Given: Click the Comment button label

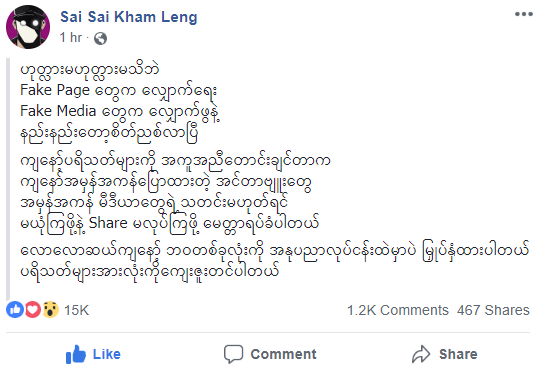Looking at the screenshot, I should pyautogui.click(x=283, y=354).
